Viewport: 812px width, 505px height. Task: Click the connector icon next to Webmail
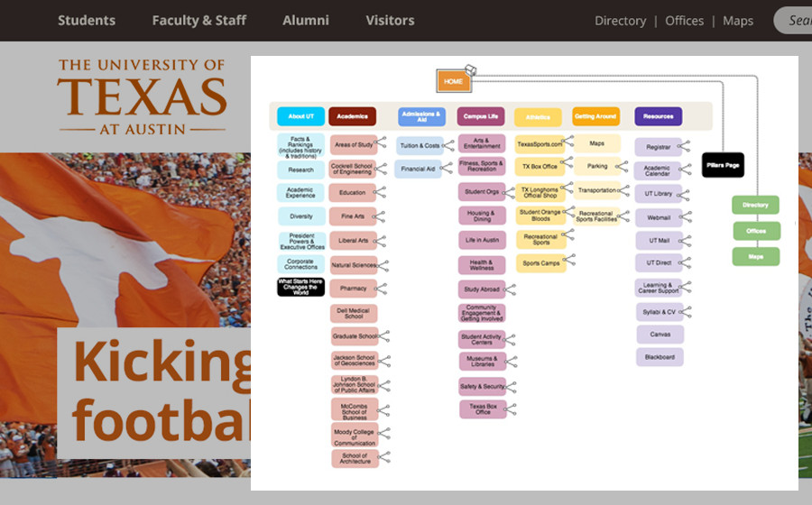(x=687, y=216)
